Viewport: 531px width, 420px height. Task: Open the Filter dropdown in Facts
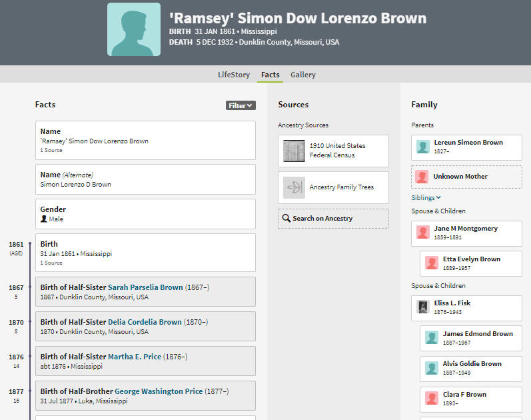click(241, 105)
